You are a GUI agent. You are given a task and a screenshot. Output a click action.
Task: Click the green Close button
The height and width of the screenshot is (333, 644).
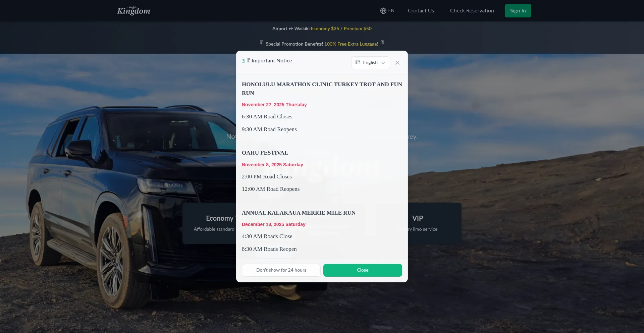363,270
